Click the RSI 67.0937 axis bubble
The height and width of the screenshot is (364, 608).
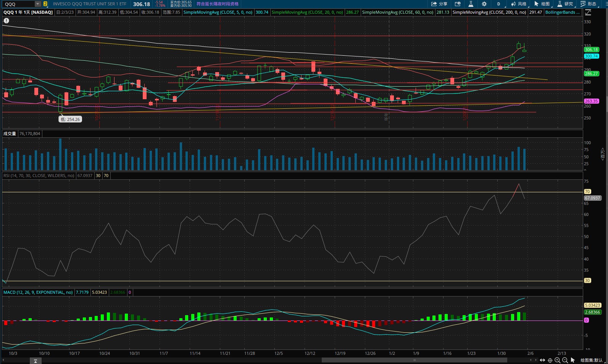point(592,198)
